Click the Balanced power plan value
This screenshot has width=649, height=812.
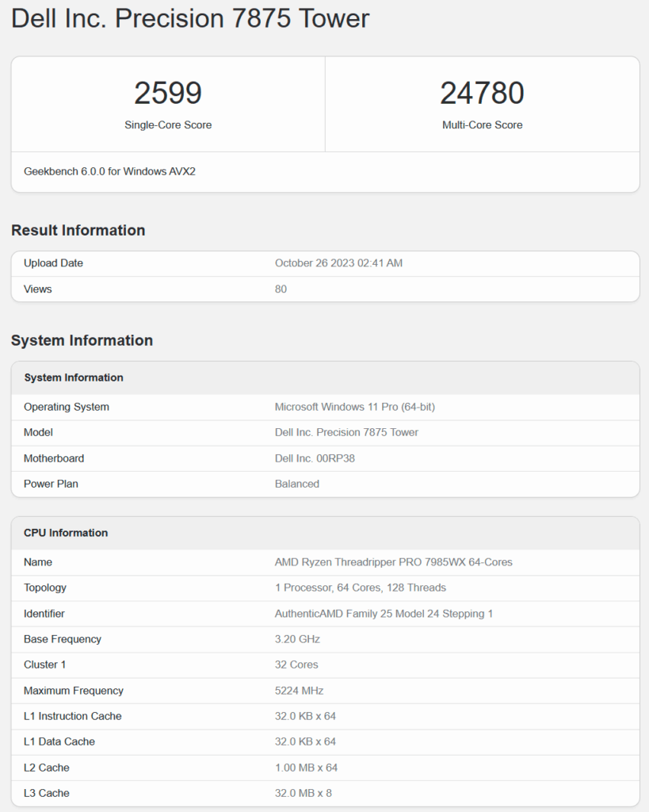[x=297, y=484]
